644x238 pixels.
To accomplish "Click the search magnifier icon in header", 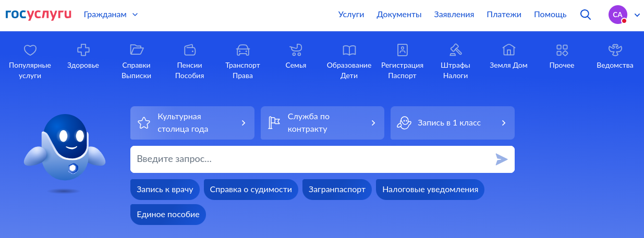I will pos(586,15).
